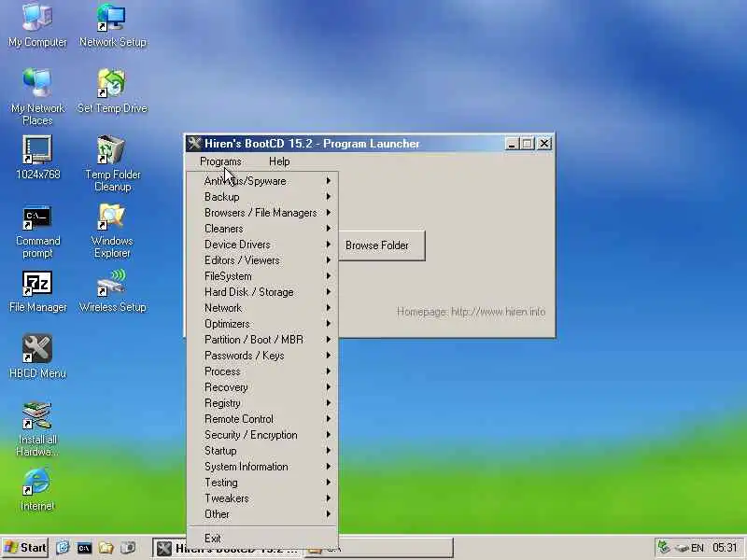Open the Tweakers submenu

coord(262,498)
